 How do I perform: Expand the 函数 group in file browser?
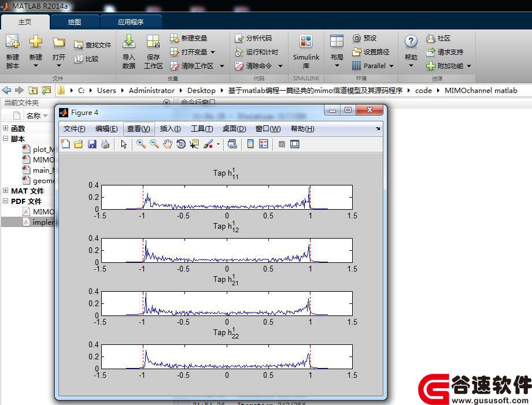(5, 128)
